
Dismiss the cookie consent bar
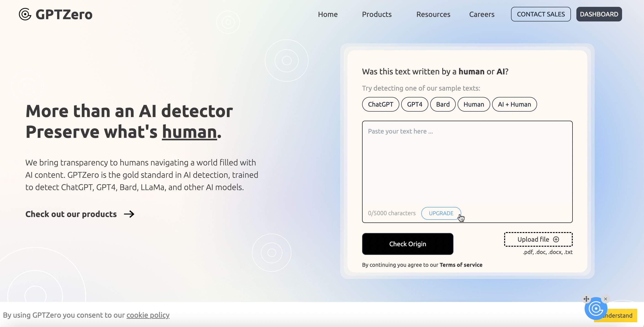[622, 315]
